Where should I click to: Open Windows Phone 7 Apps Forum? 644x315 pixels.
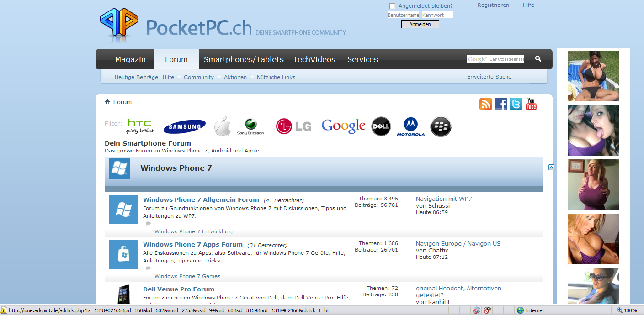(193, 244)
